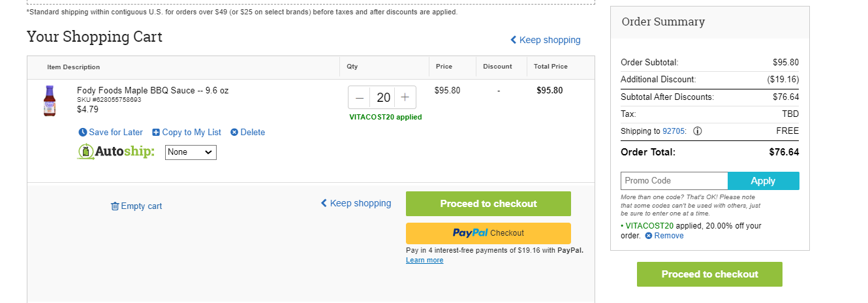The width and height of the screenshot is (868, 303).
Task: Click the Fody Foods BBQ sauce thumbnail
Action: pos(50,101)
